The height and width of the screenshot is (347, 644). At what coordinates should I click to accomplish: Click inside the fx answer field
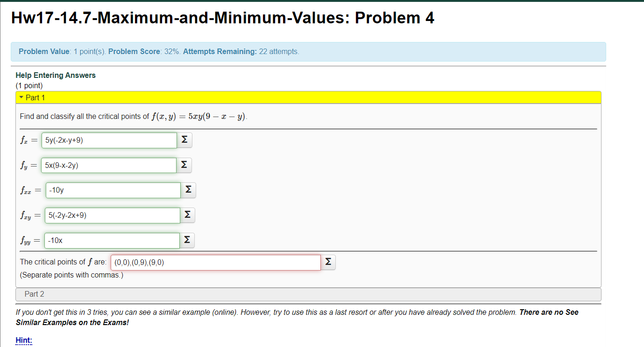point(109,139)
